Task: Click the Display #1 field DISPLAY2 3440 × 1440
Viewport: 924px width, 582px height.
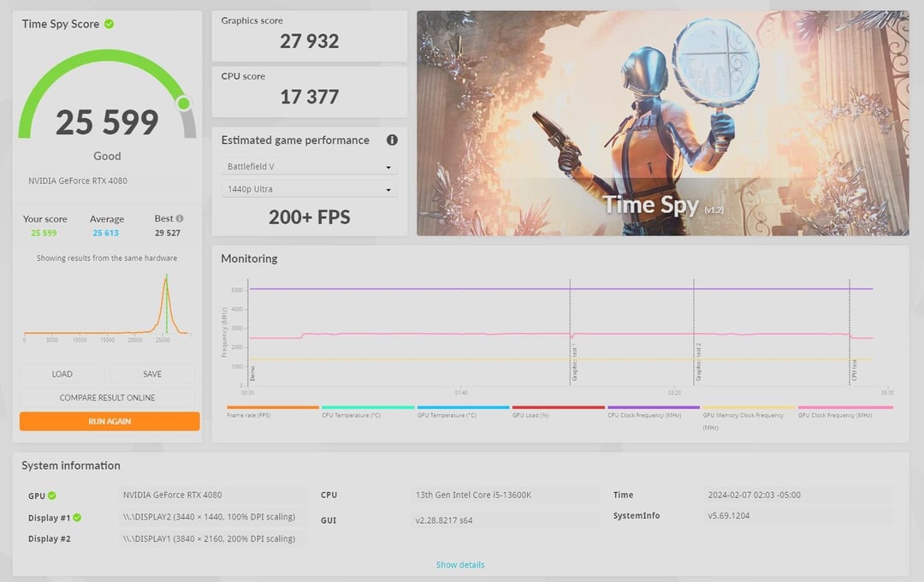Action: [213, 517]
